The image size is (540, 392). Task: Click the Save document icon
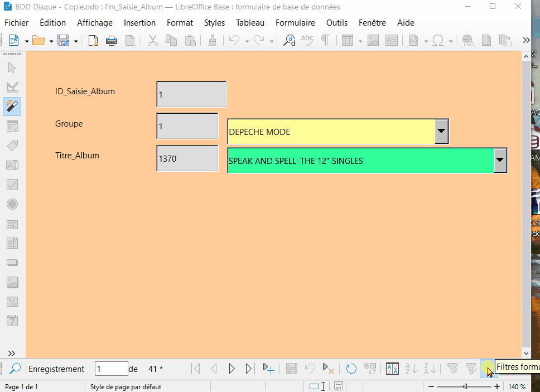[63, 41]
